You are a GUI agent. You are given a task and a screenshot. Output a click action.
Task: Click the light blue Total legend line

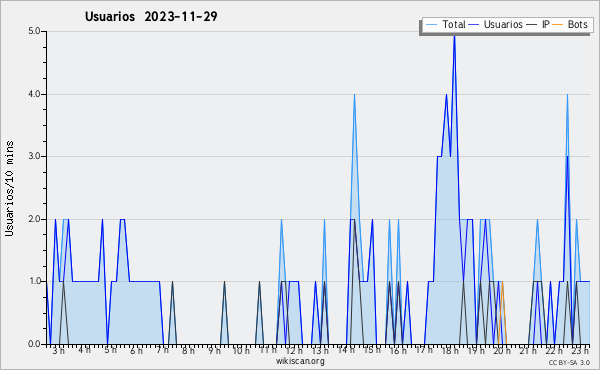(432, 25)
